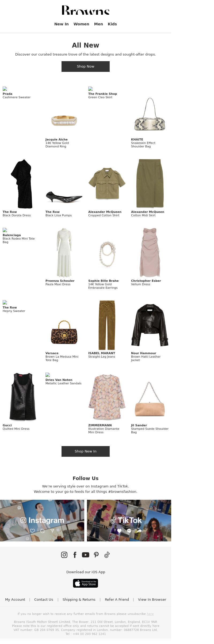The width and height of the screenshot is (214, 644).
Task: Open the TikTok feed banner
Action: [x=129, y=521]
